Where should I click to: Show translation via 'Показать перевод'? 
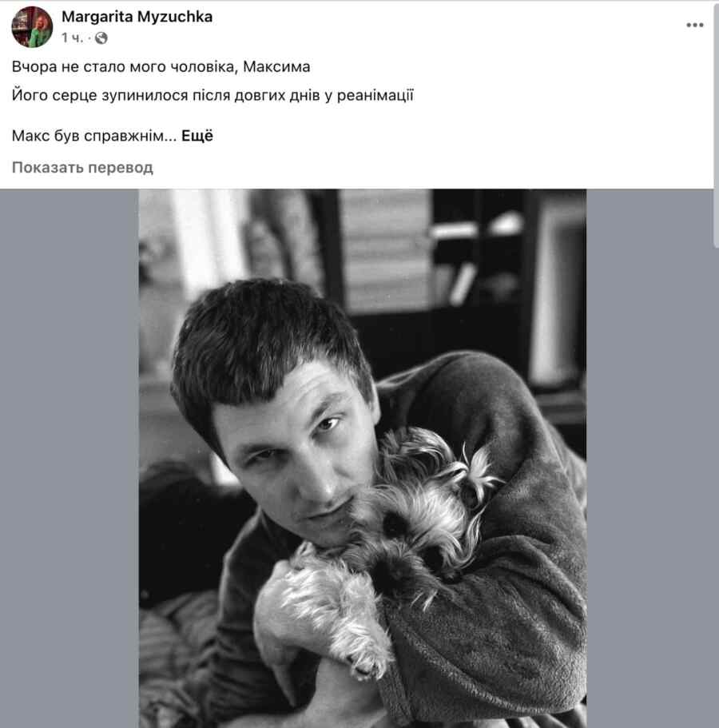coord(82,167)
